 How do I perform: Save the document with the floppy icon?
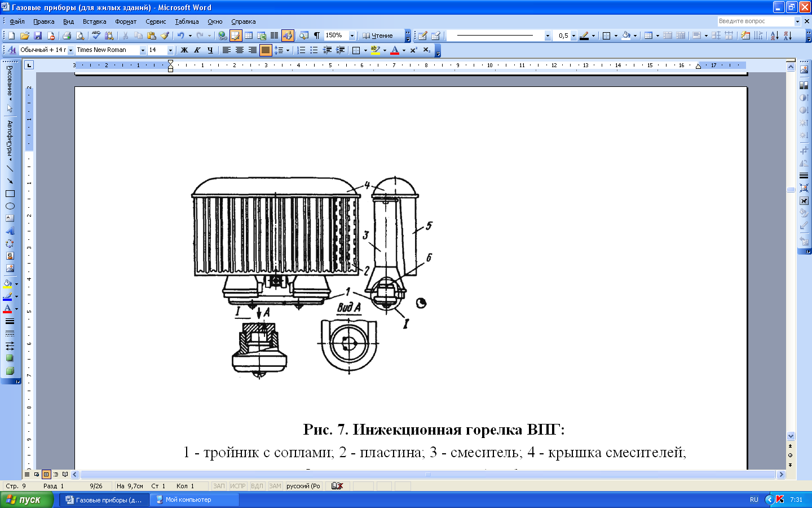tap(38, 36)
